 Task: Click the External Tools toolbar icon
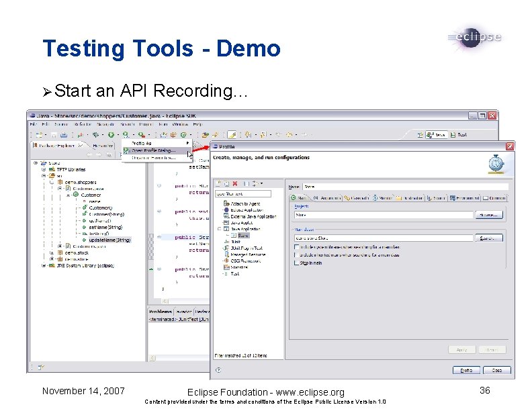coord(141,134)
